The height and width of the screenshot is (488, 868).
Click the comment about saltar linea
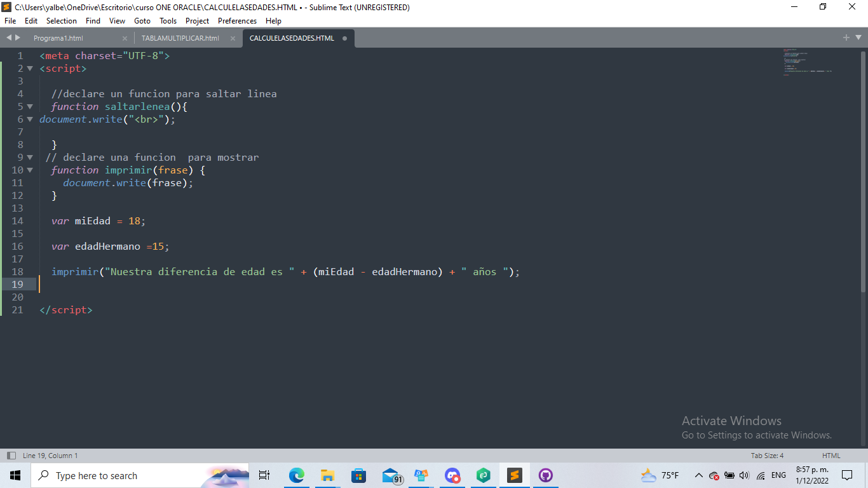pyautogui.click(x=164, y=94)
